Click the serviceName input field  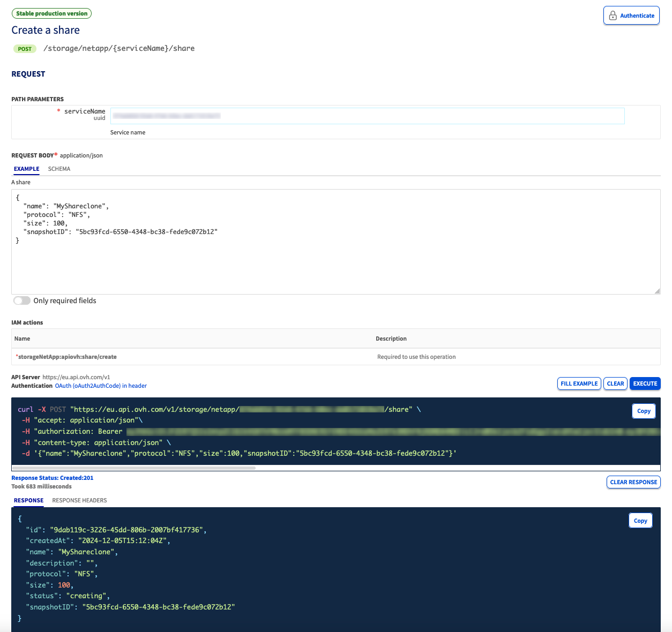[x=367, y=116]
